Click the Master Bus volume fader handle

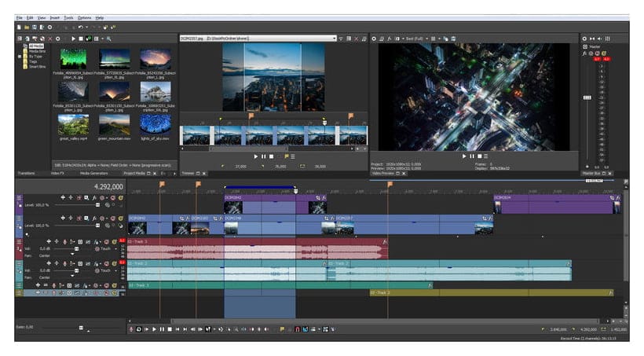pyautogui.click(x=587, y=97)
